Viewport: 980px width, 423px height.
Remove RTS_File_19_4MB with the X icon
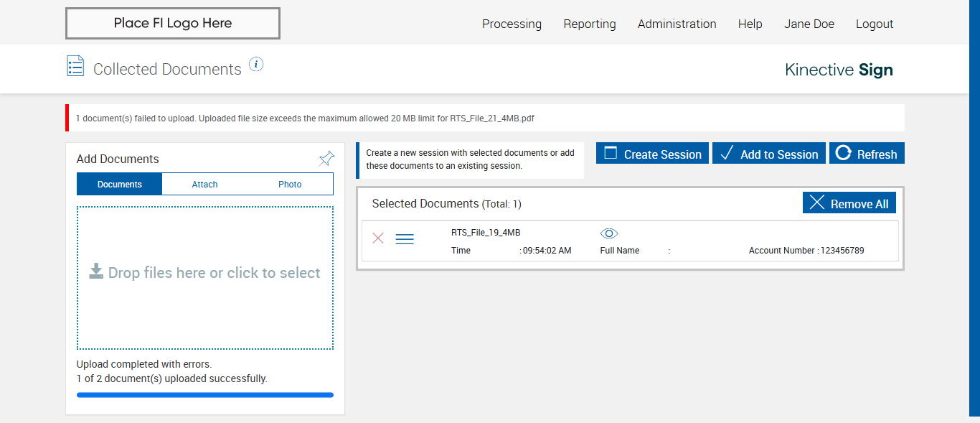[x=378, y=238]
